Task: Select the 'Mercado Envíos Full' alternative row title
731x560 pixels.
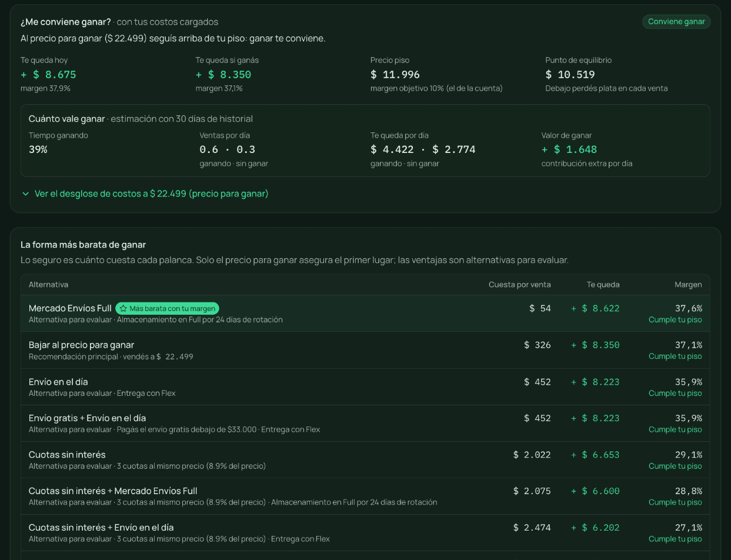Action: point(70,308)
